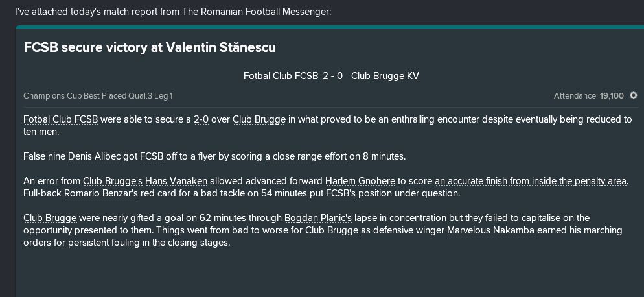Open Denis Alibec player profile link
This screenshot has width=644, height=297.
(95, 157)
